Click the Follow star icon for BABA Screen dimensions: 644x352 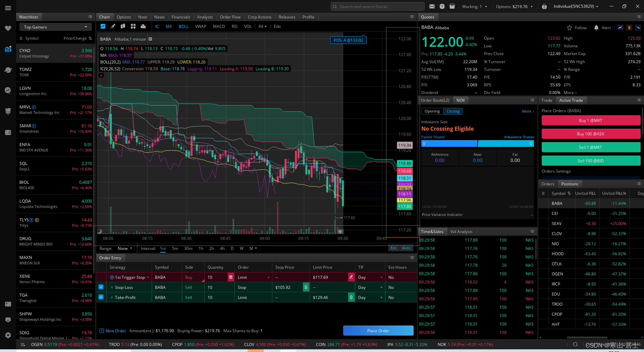(x=570, y=28)
